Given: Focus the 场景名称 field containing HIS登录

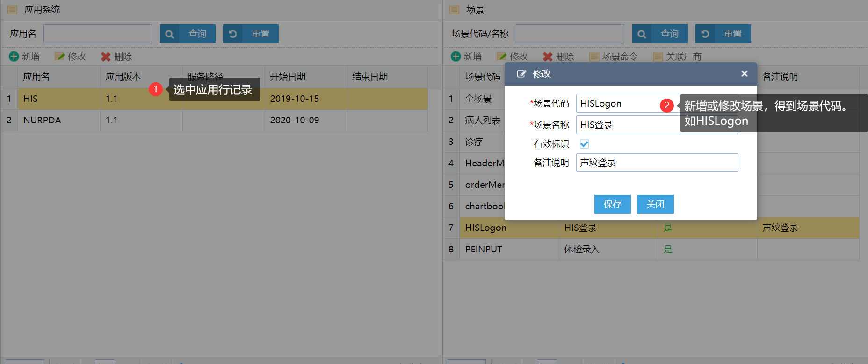Looking at the screenshot, I should (657, 125).
